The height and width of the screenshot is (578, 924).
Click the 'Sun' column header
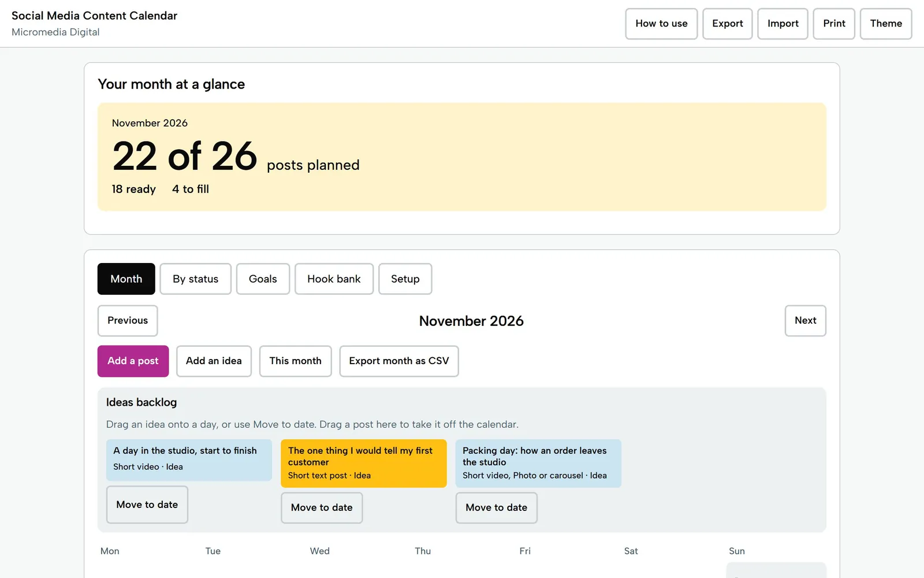(737, 551)
